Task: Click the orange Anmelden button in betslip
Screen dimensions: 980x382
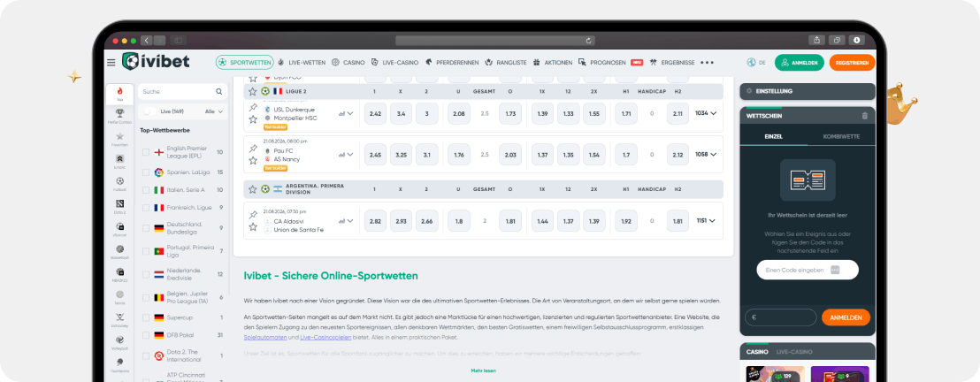Action: click(x=846, y=317)
